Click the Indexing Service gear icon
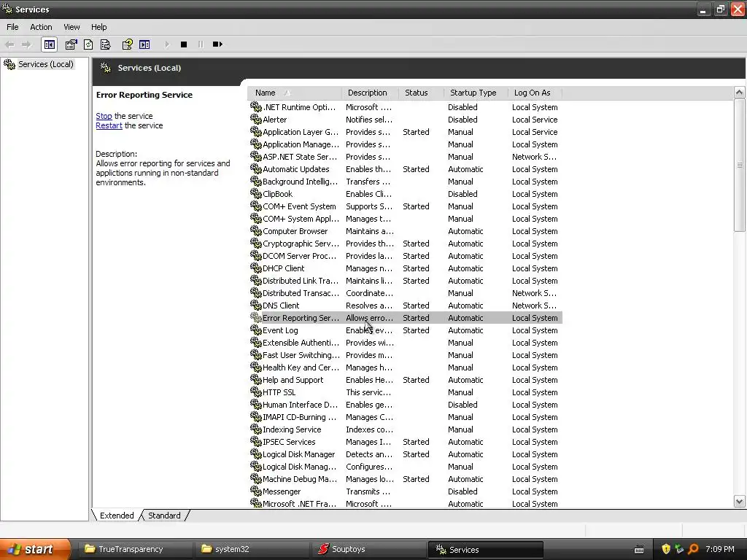Viewport: 747px width, 560px height. click(256, 429)
